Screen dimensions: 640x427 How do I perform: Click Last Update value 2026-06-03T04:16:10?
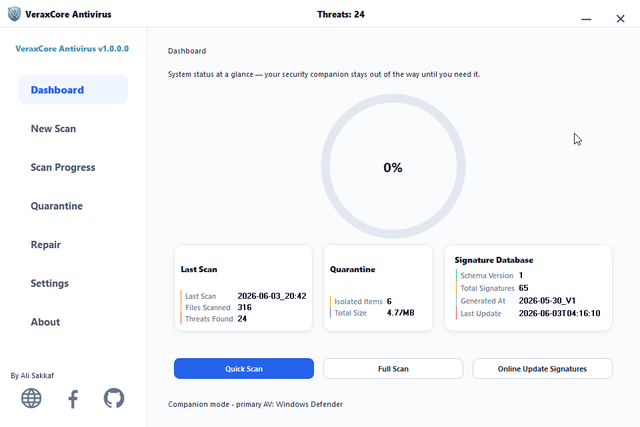click(560, 314)
